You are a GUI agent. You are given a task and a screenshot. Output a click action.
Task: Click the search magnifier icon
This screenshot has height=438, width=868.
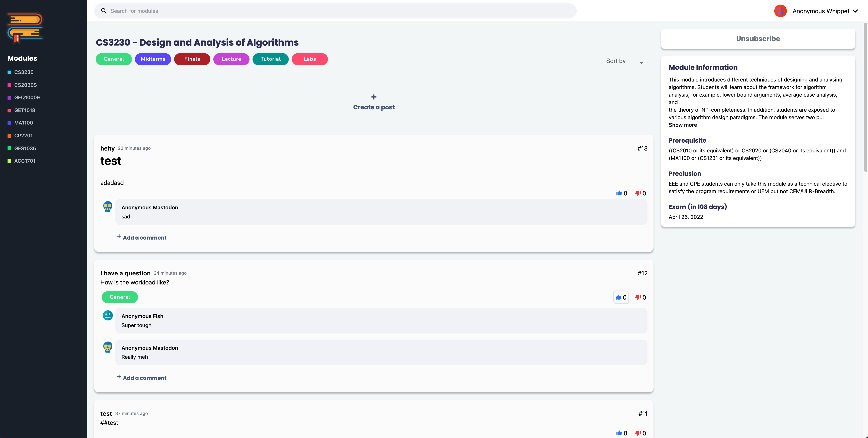pyautogui.click(x=104, y=11)
